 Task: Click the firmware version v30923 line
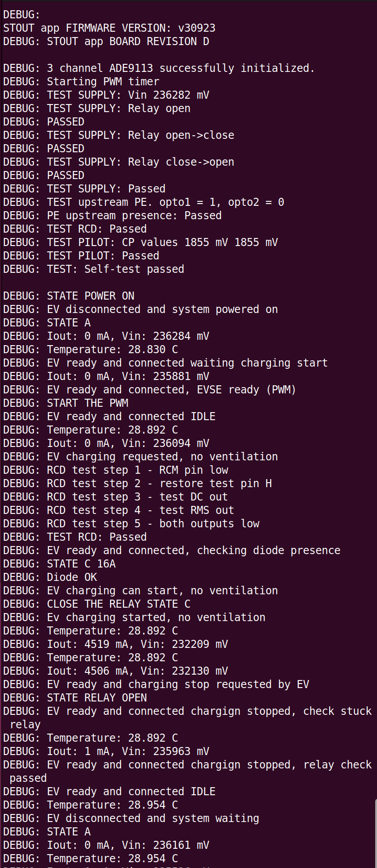coord(109,28)
